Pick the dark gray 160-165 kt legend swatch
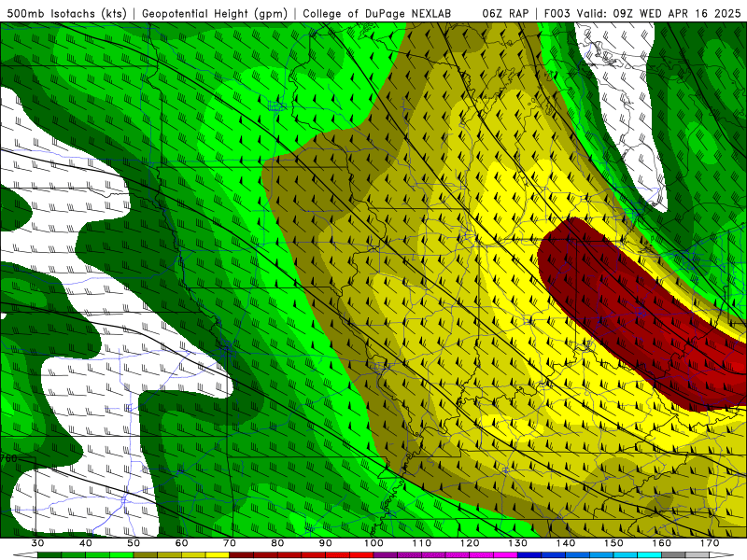Screen dimensions: 747x560 (673, 555)
